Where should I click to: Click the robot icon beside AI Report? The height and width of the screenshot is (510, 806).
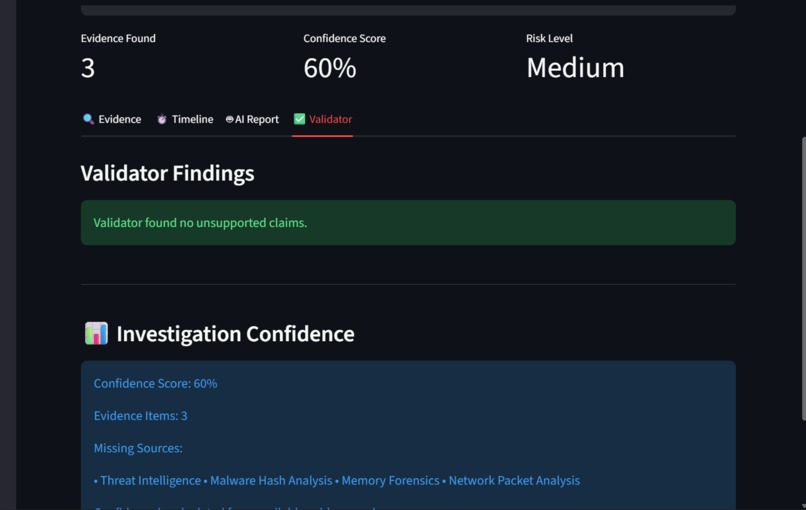[229, 119]
